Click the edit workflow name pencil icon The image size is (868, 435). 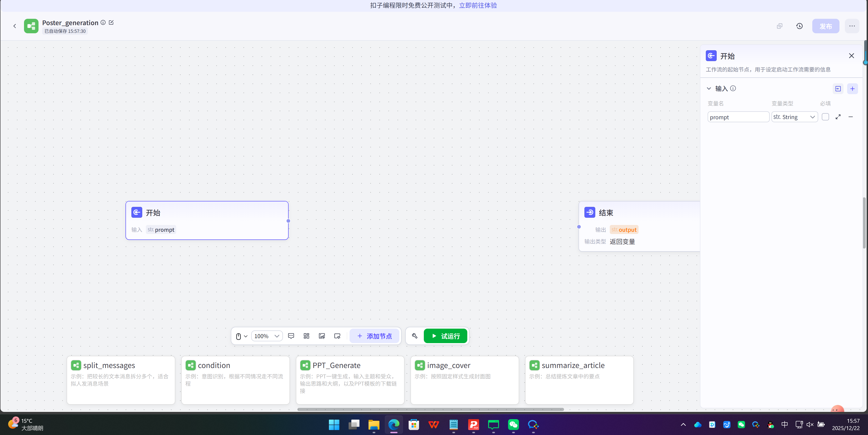111,23
